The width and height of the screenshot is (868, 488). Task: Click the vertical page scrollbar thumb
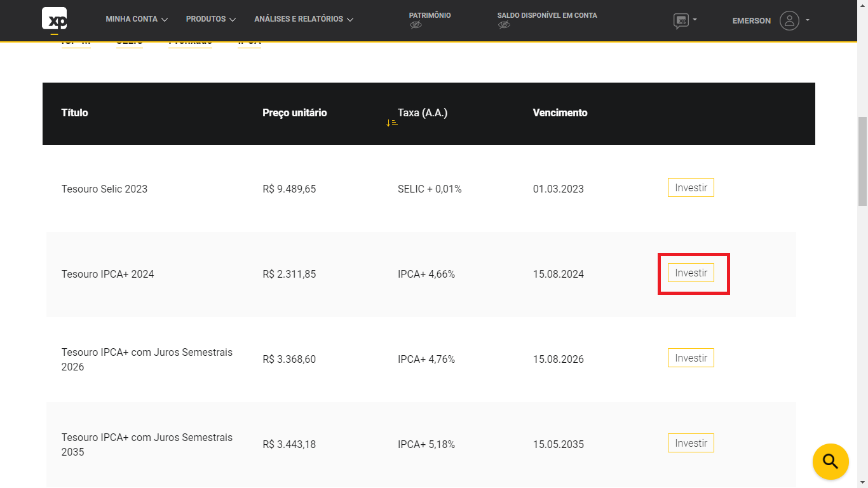pos(862,161)
